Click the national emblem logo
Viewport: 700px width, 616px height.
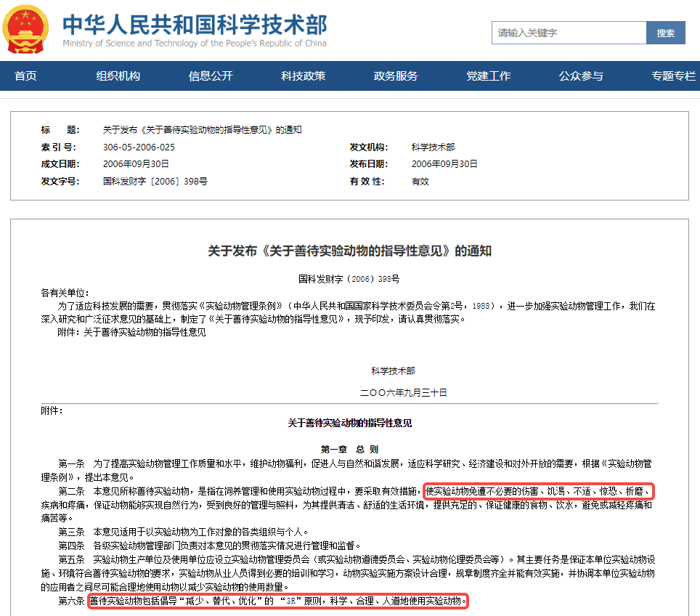[x=26, y=30]
